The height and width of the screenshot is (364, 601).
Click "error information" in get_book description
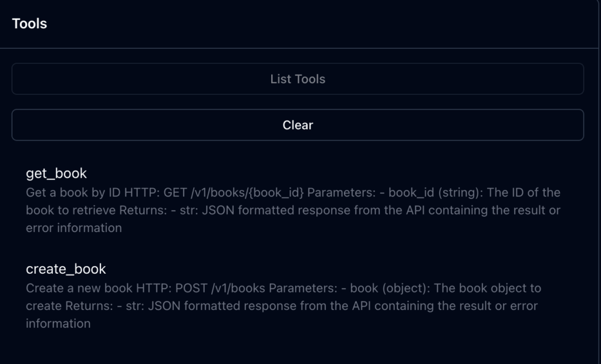tap(74, 228)
